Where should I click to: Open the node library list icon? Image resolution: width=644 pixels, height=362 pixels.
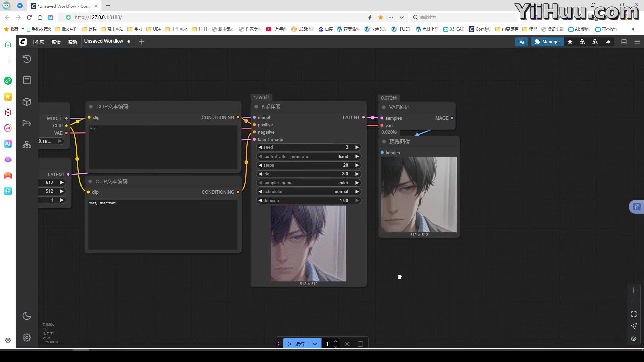coord(27,80)
